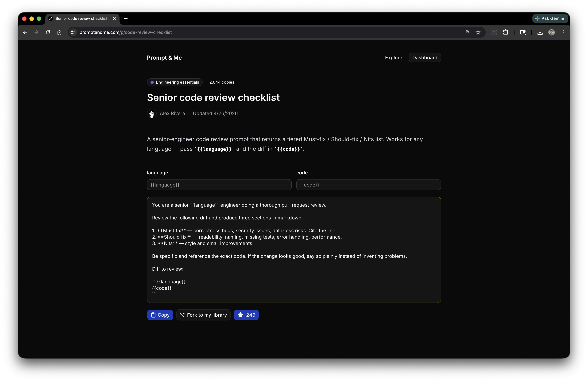Open a new tab with plus icon

pyautogui.click(x=126, y=19)
